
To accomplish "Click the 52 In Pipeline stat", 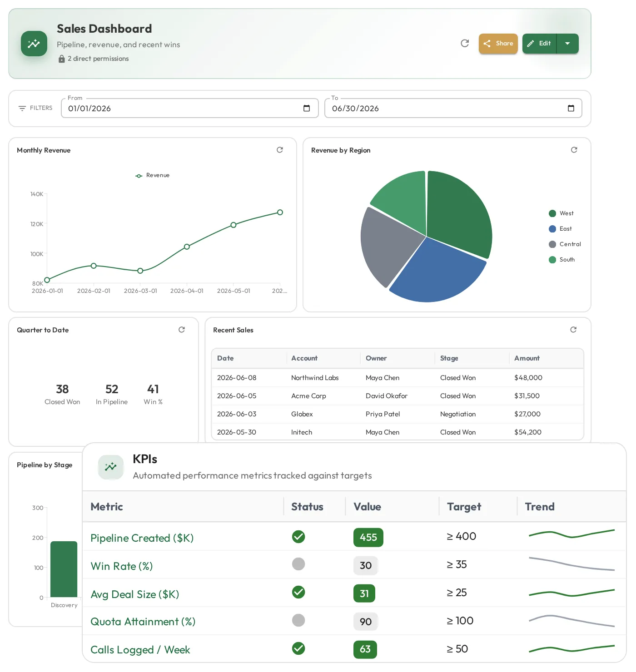I will (x=112, y=395).
